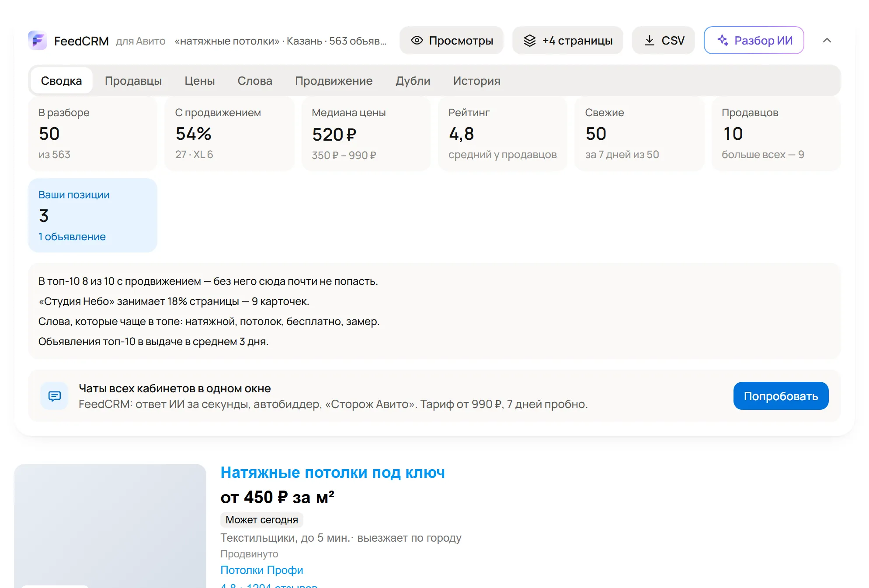Image resolution: width=869 pixels, height=588 pixels.
Task: Click the 1 объявление link
Action: tap(72, 237)
